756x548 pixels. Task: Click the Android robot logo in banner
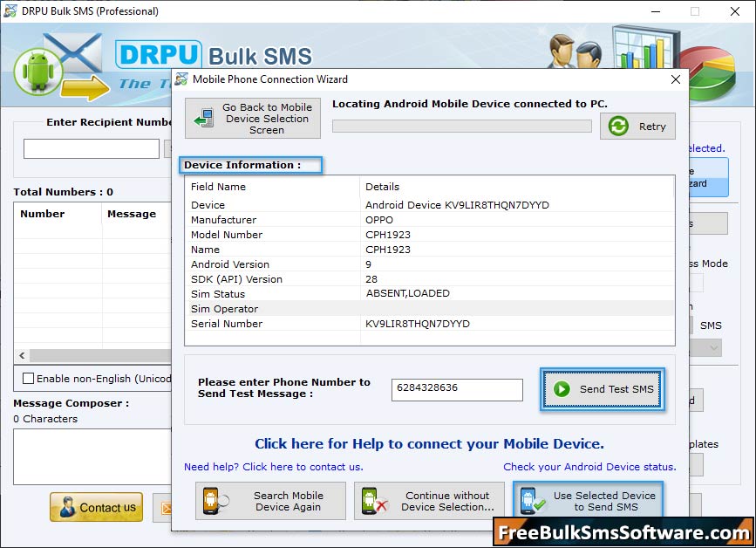coord(38,72)
